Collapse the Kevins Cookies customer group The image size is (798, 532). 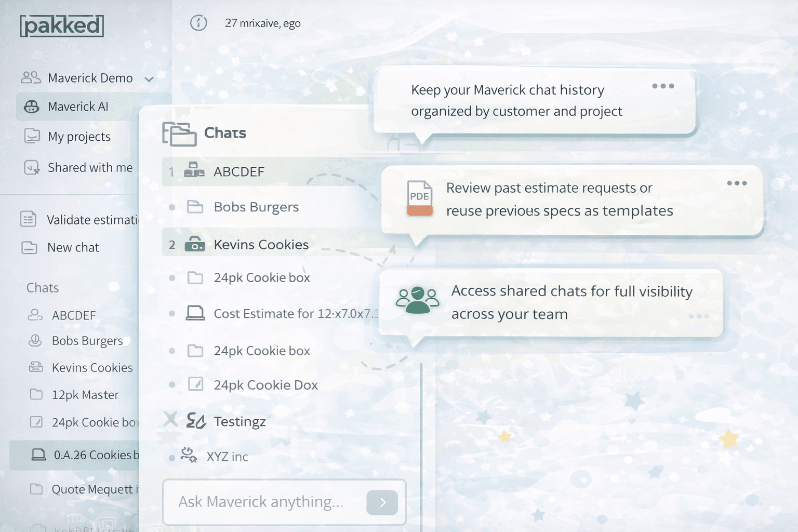click(172, 245)
